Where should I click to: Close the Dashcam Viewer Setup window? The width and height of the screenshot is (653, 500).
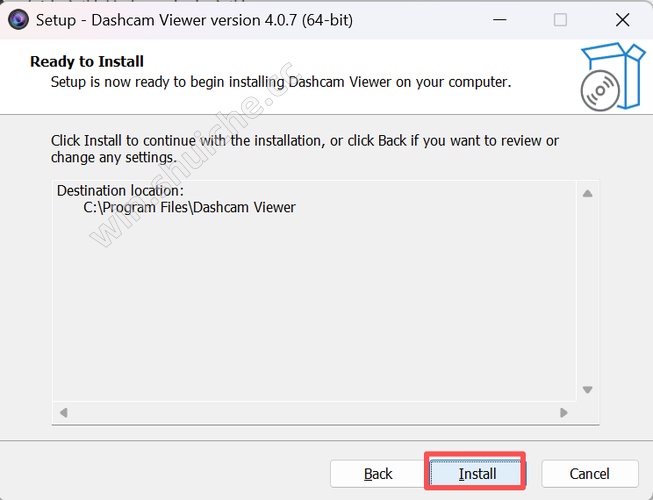point(623,20)
